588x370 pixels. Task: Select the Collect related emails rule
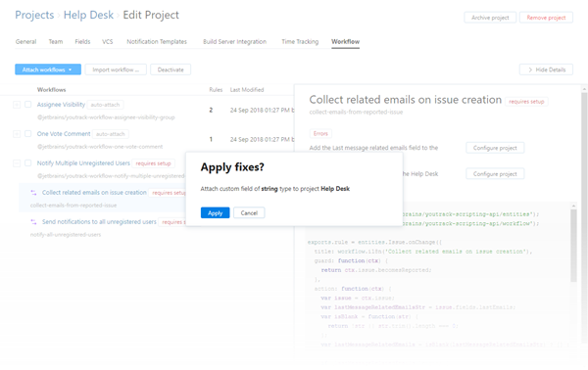[94, 193]
